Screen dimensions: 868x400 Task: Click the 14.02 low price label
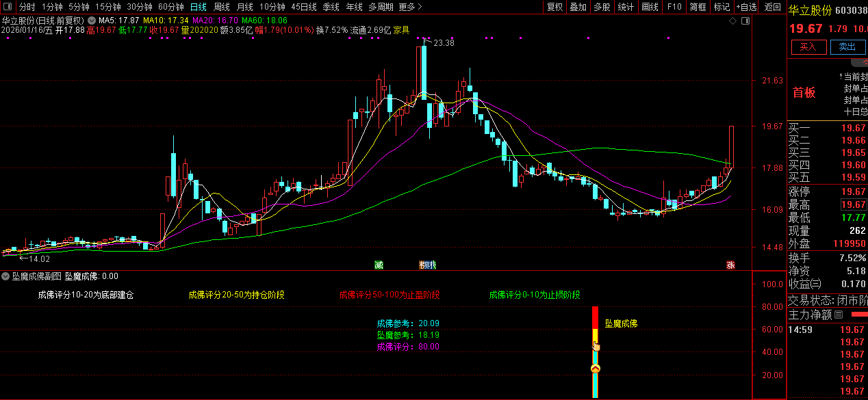tap(39, 259)
